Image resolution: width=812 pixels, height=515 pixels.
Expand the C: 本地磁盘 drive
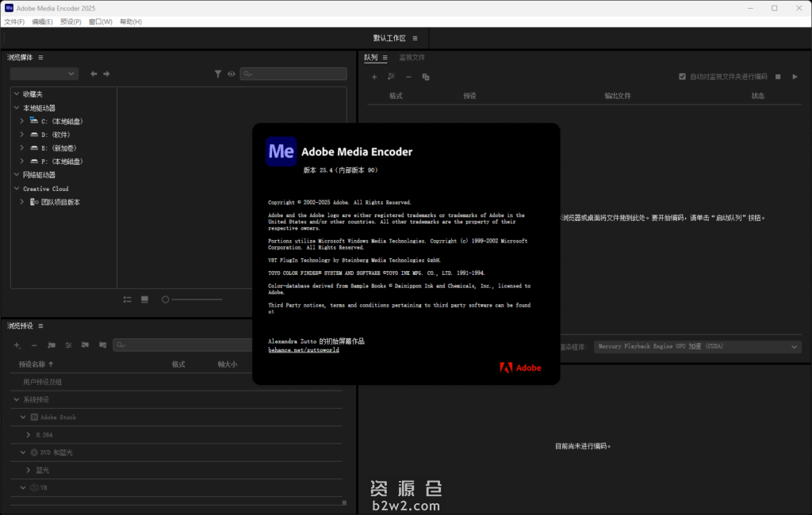pyautogui.click(x=24, y=120)
